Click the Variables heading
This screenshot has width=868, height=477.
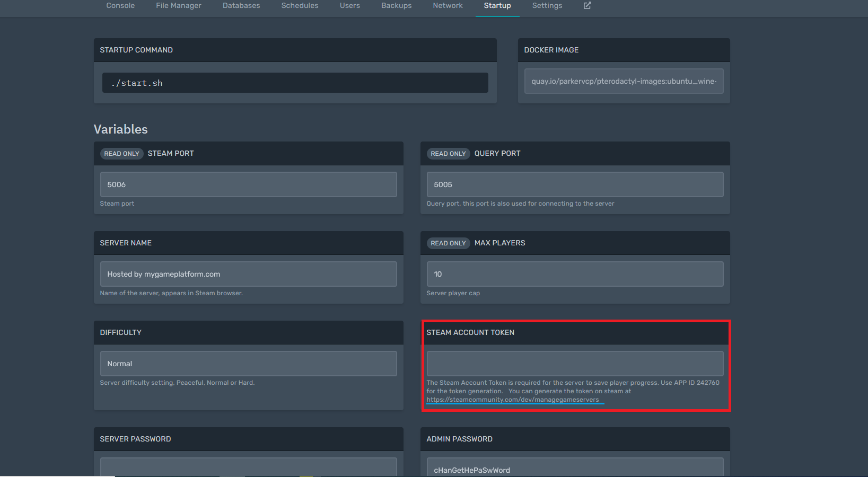pyautogui.click(x=121, y=129)
